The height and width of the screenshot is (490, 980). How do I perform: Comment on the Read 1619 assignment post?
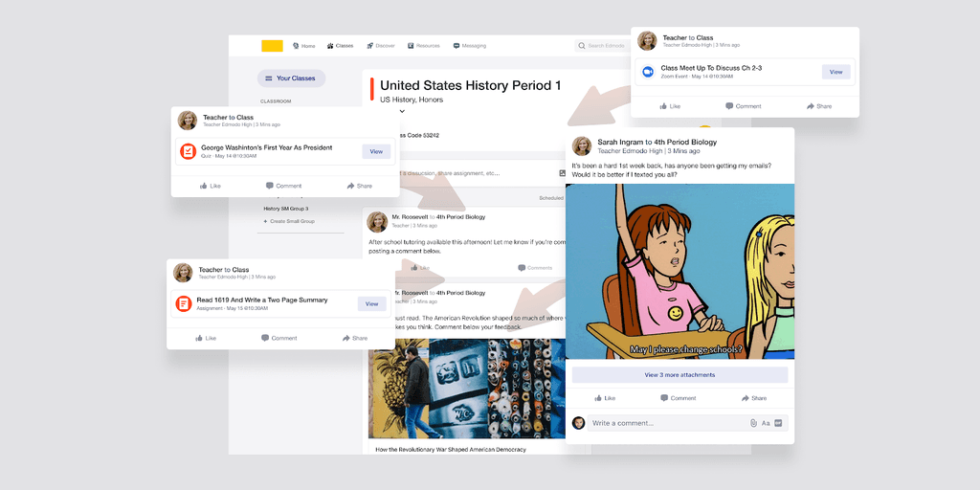coord(278,338)
